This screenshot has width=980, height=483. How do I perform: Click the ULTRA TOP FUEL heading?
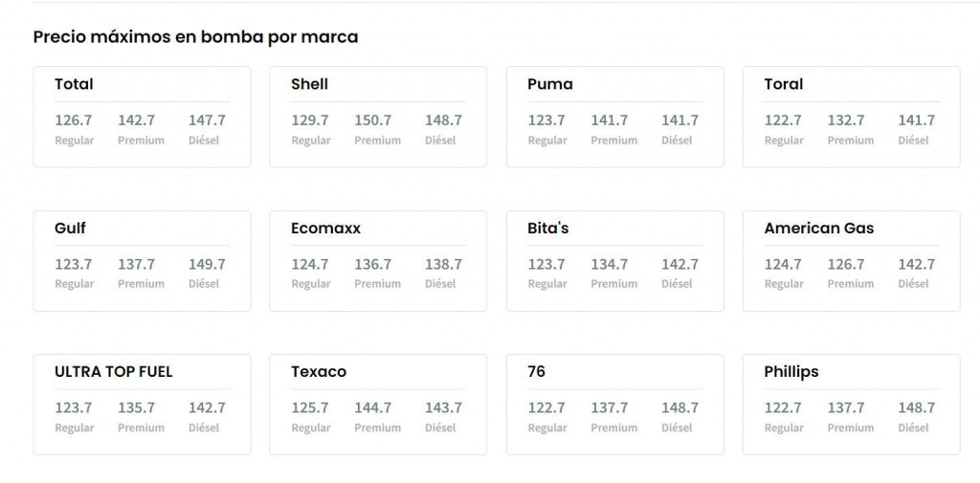[x=114, y=371]
